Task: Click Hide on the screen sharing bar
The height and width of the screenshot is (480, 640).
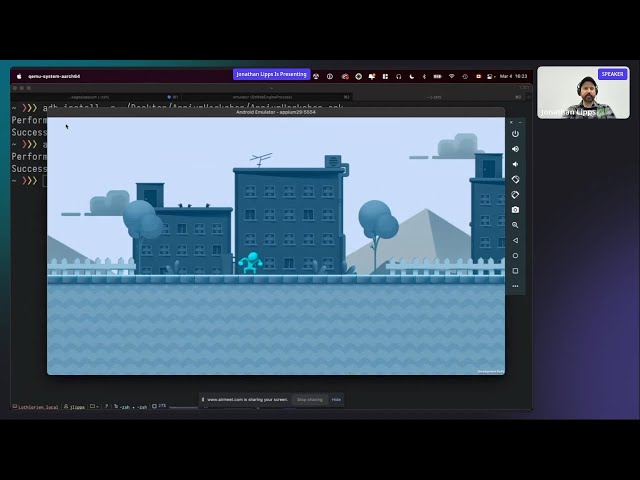Action: [336, 400]
